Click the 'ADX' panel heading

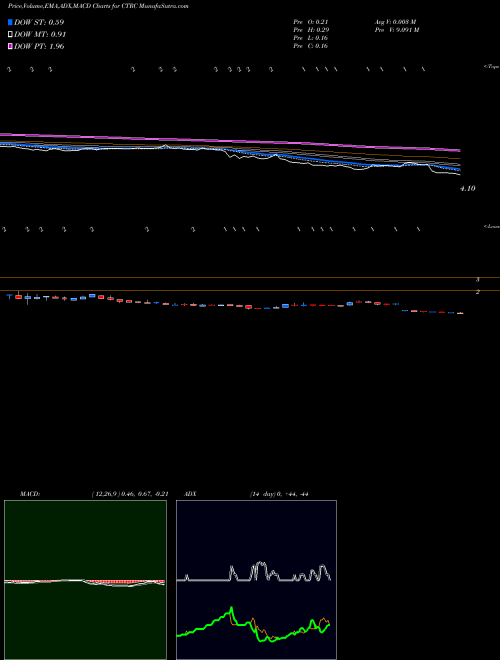pos(191,494)
